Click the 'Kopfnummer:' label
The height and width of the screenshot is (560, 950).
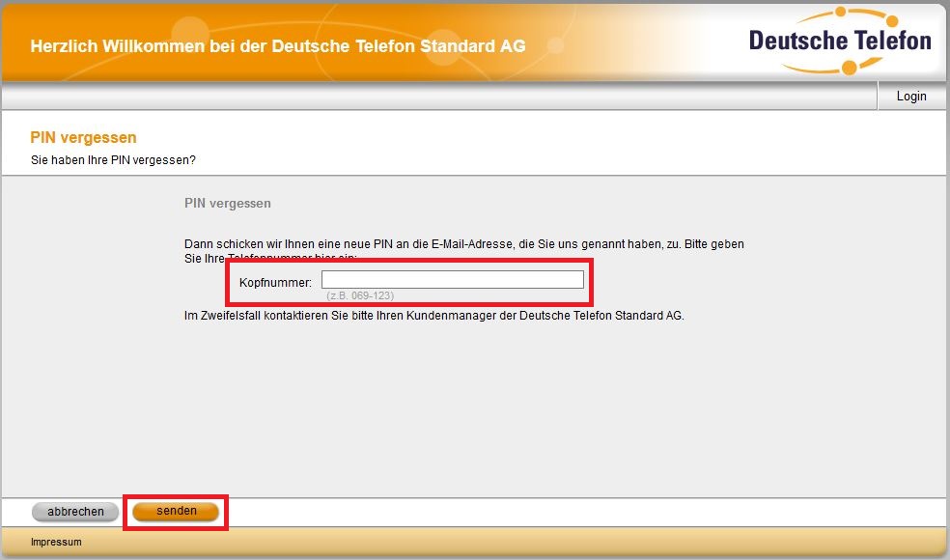coord(275,283)
